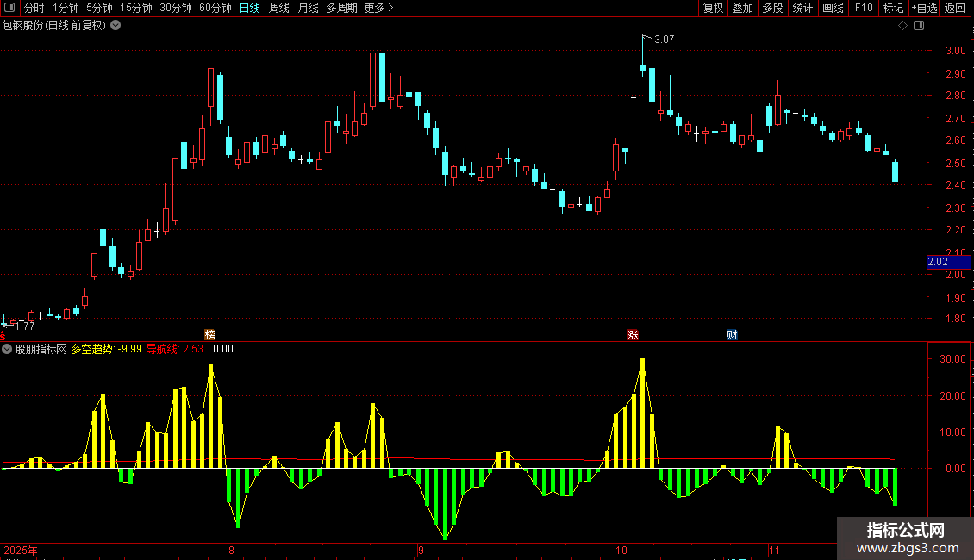
Task: Click the 财 marker on the chart
Action: tap(733, 334)
